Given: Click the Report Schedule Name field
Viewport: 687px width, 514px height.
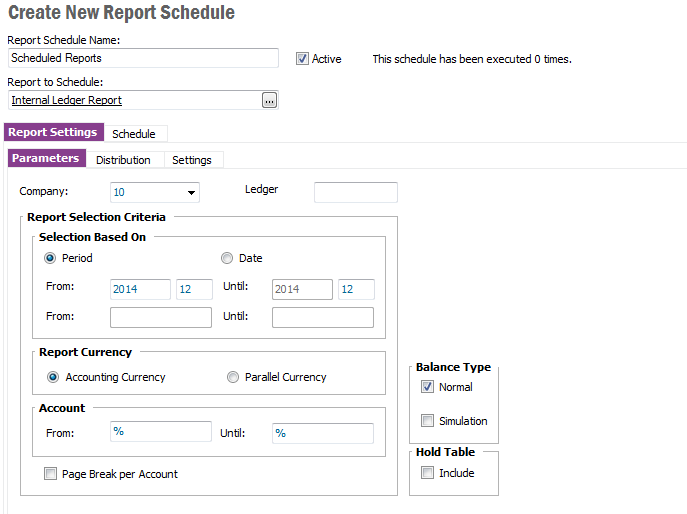Looking at the screenshot, I should 142,58.
